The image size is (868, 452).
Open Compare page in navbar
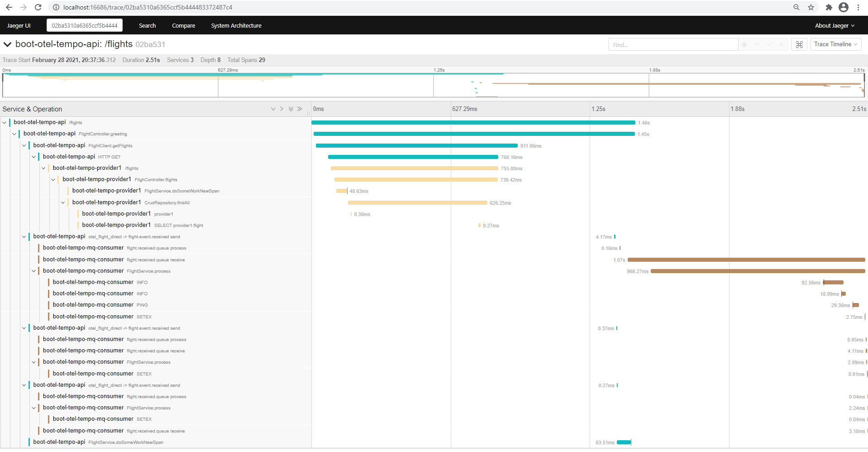(x=183, y=26)
